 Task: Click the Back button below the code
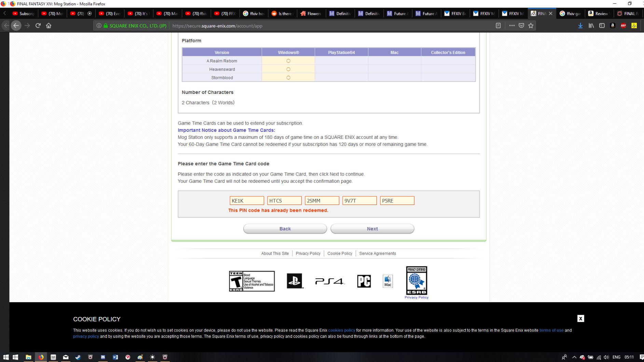click(x=285, y=229)
